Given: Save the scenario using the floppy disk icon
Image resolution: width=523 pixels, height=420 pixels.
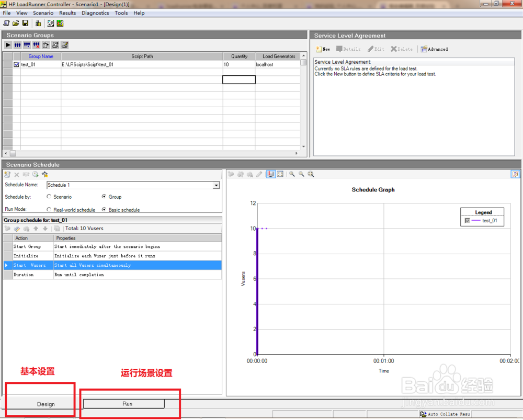Looking at the screenshot, I should [25, 23].
